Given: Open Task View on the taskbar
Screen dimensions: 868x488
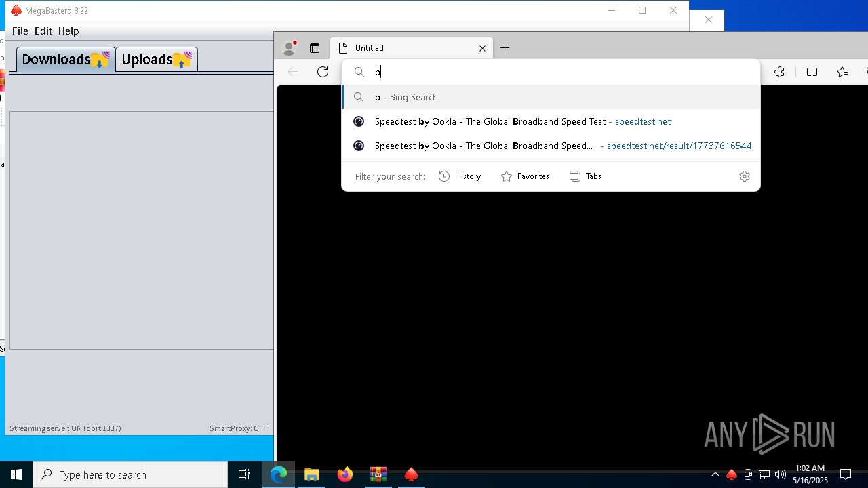Looking at the screenshot, I should click(244, 474).
